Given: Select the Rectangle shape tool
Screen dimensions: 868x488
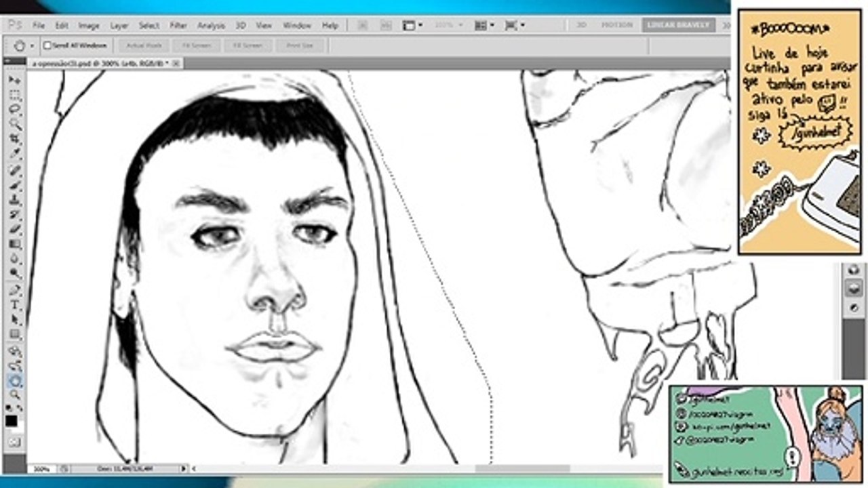Looking at the screenshot, I should [x=14, y=335].
